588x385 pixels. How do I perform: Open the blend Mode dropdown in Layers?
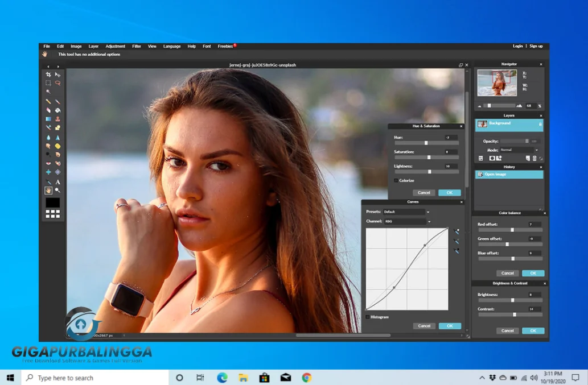517,150
